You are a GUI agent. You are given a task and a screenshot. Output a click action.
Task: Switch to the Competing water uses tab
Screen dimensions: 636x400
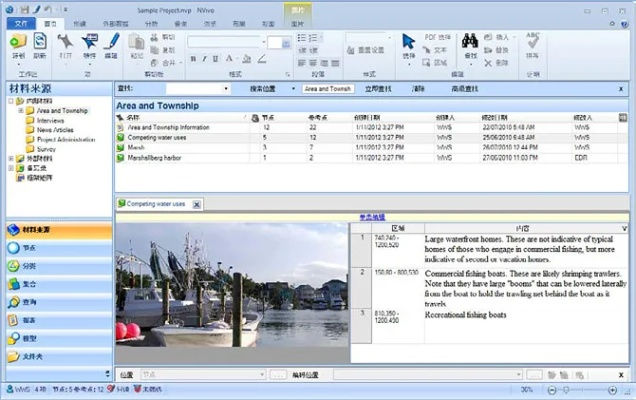tap(155, 204)
